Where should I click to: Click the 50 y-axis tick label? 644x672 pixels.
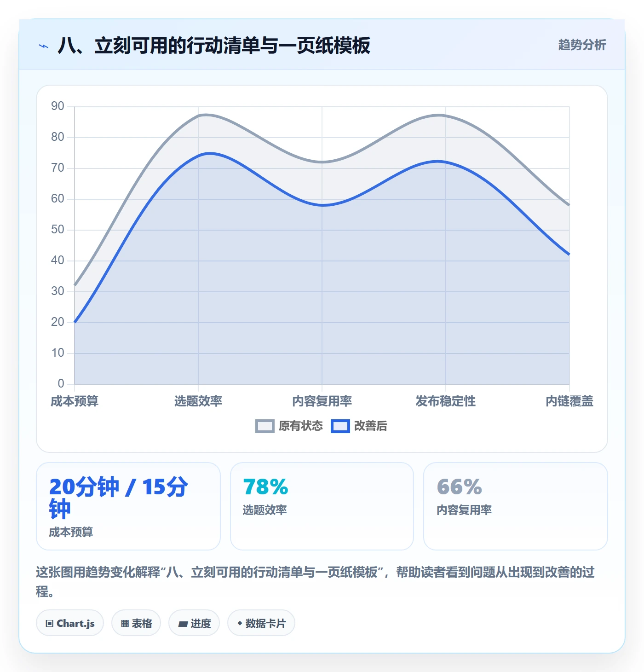point(58,230)
